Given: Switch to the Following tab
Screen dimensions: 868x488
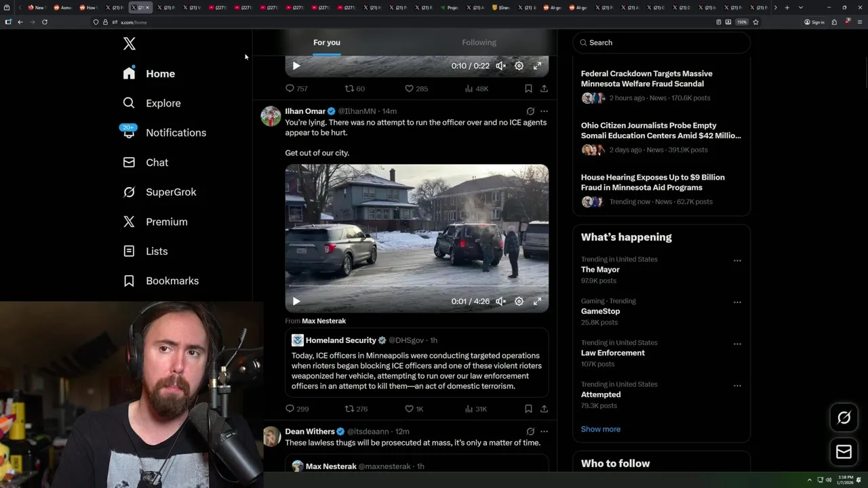Looking at the screenshot, I should [x=479, y=42].
